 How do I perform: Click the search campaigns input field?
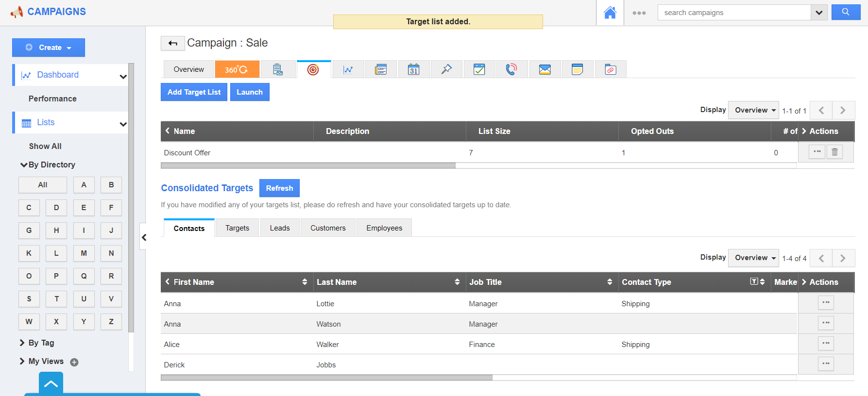coord(733,13)
